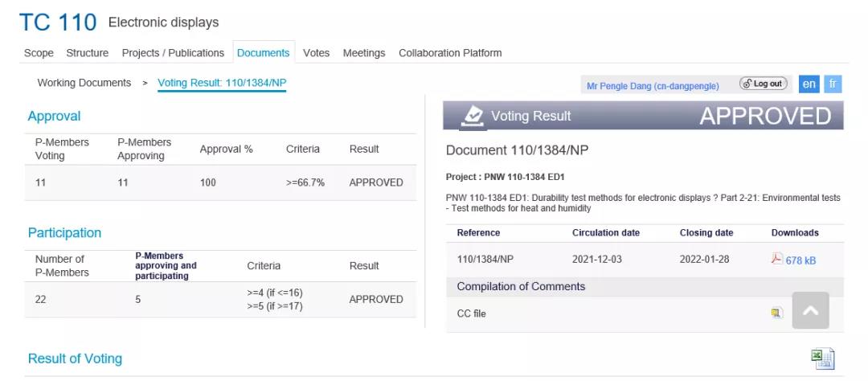Screen dimensions: 868x381
Task: Return to Working Documents in the breadcrumb
Action: [84, 83]
